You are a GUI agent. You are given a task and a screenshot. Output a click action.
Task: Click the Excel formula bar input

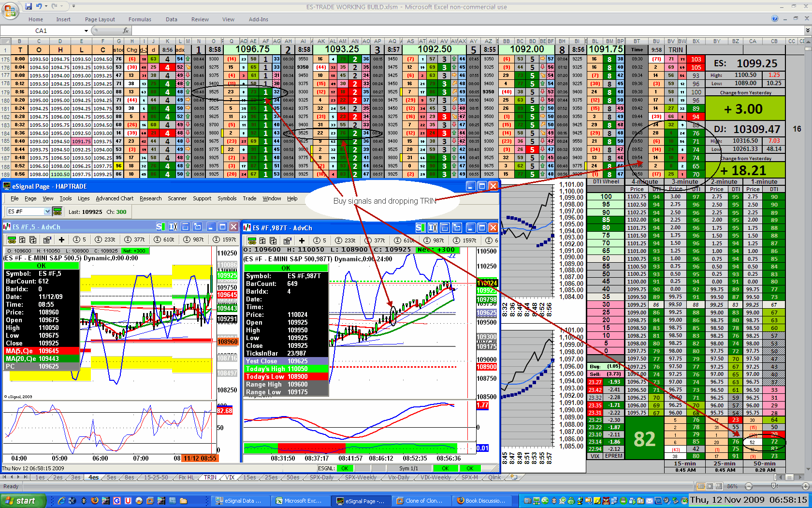coord(467,30)
